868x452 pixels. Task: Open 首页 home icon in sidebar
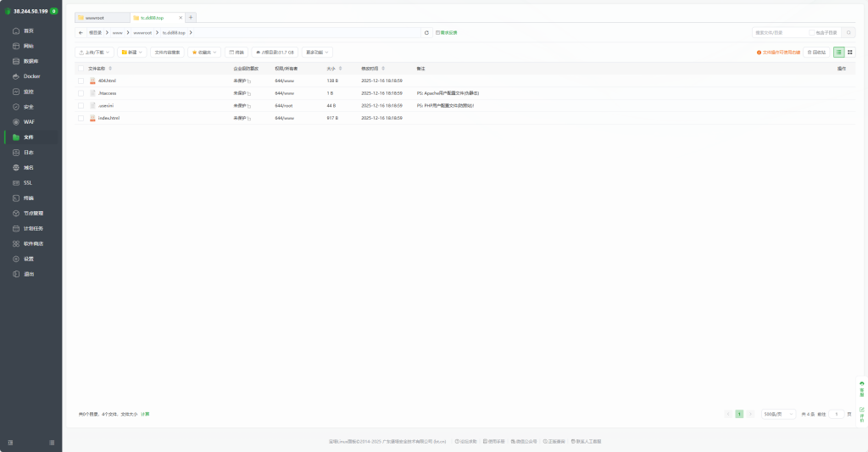[x=16, y=31]
